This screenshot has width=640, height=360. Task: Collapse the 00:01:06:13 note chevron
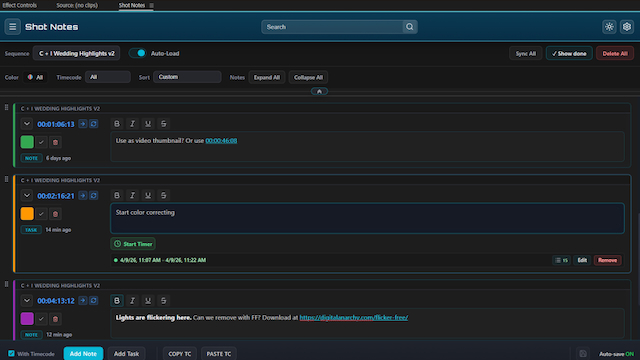click(27, 124)
